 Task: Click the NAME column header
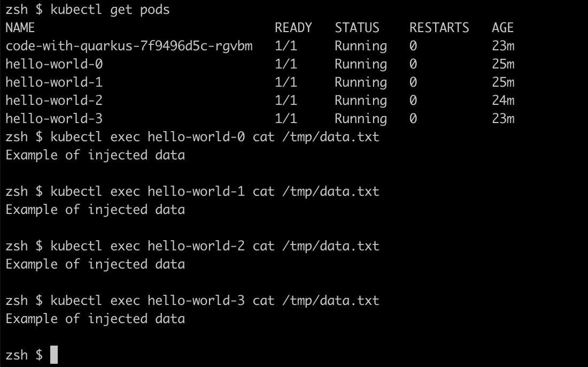(x=20, y=27)
